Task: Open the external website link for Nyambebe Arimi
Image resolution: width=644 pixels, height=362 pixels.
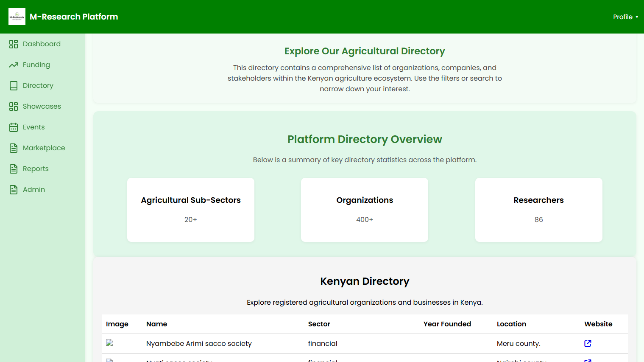Action: (x=587, y=343)
